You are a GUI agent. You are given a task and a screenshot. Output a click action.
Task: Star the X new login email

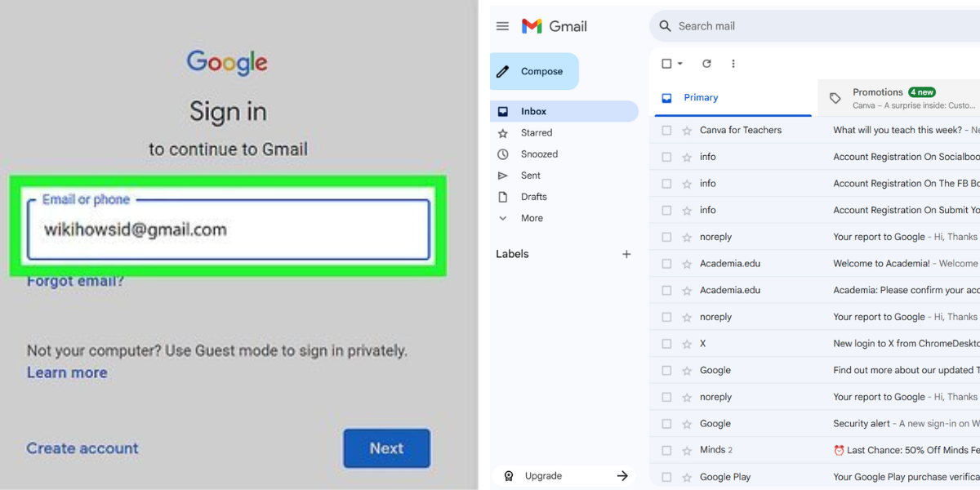pos(687,344)
